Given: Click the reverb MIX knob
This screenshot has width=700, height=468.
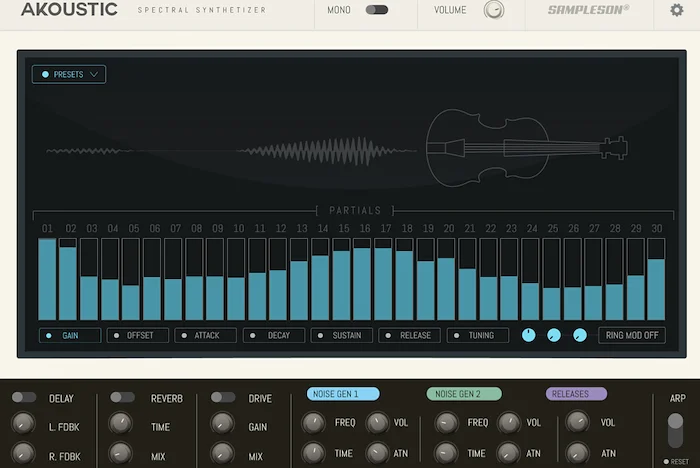Looking at the screenshot, I should tap(121, 453).
